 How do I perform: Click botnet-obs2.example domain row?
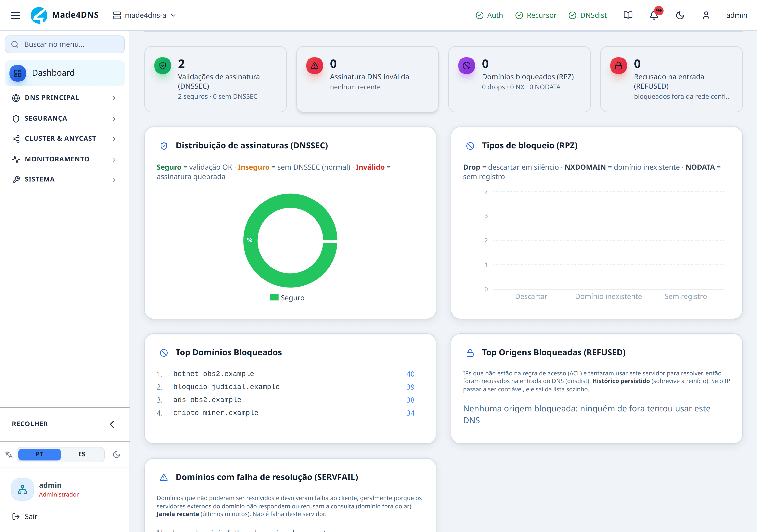pos(285,374)
